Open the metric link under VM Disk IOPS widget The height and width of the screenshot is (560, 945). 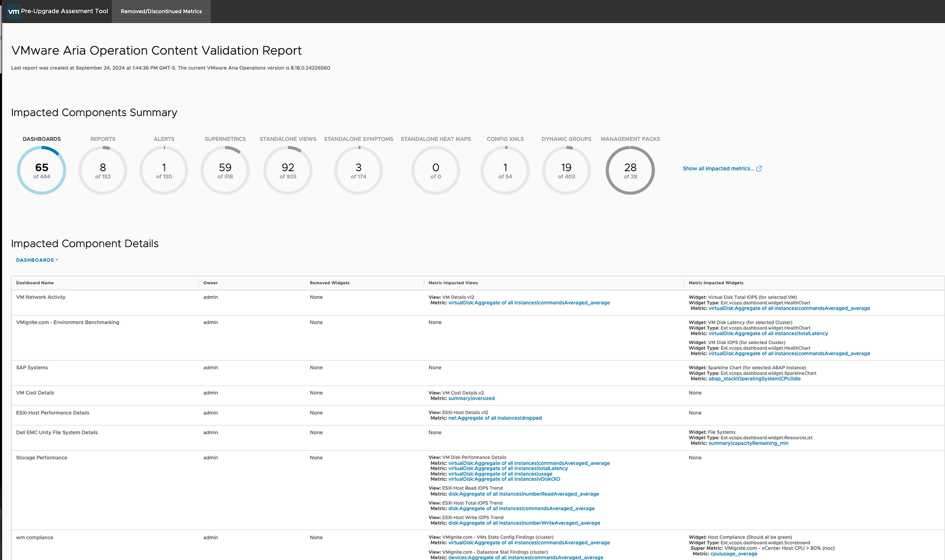(789, 354)
